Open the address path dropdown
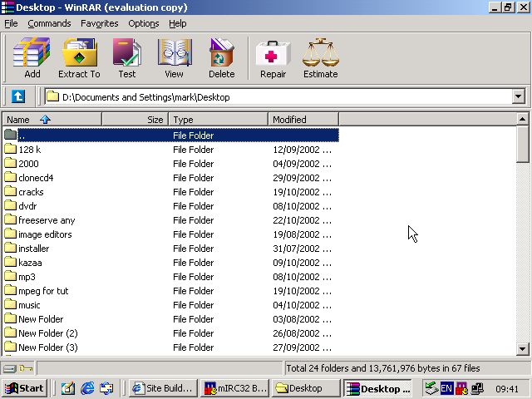532x399 pixels. [x=518, y=97]
